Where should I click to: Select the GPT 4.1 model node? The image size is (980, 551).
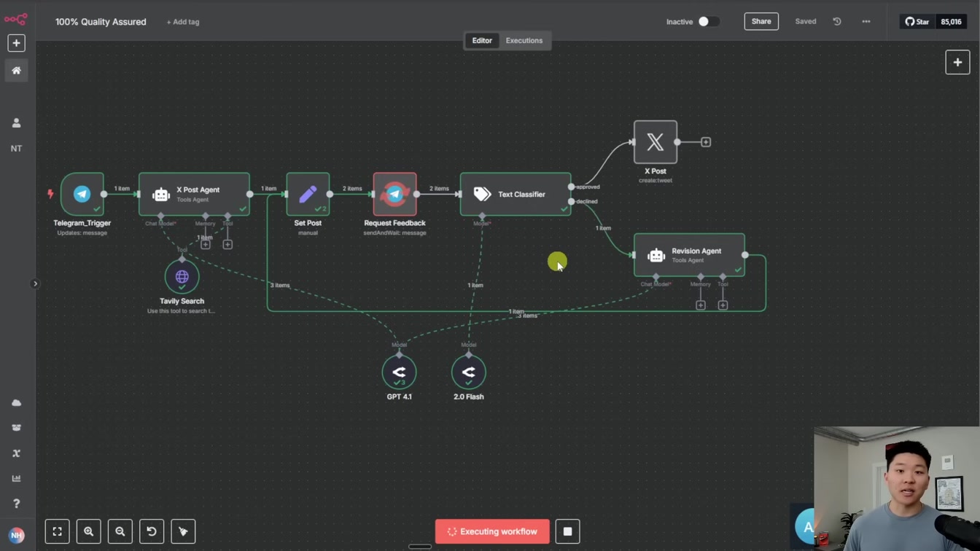[x=399, y=372]
